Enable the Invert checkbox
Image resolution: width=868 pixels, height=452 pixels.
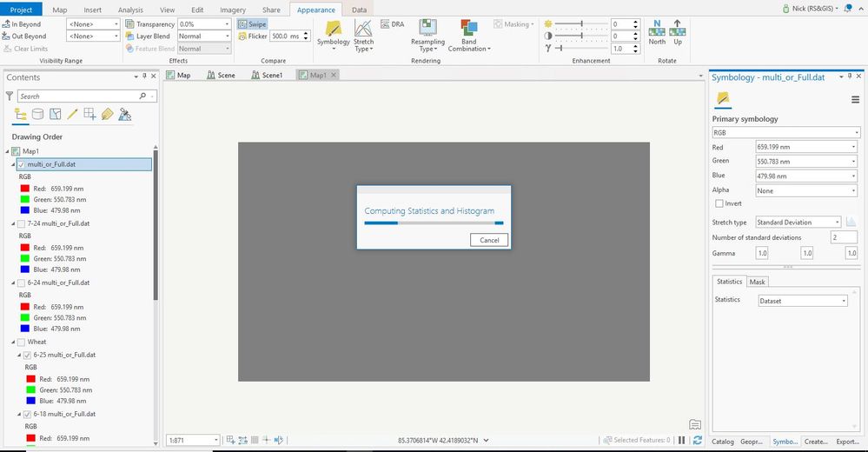(719, 203)
